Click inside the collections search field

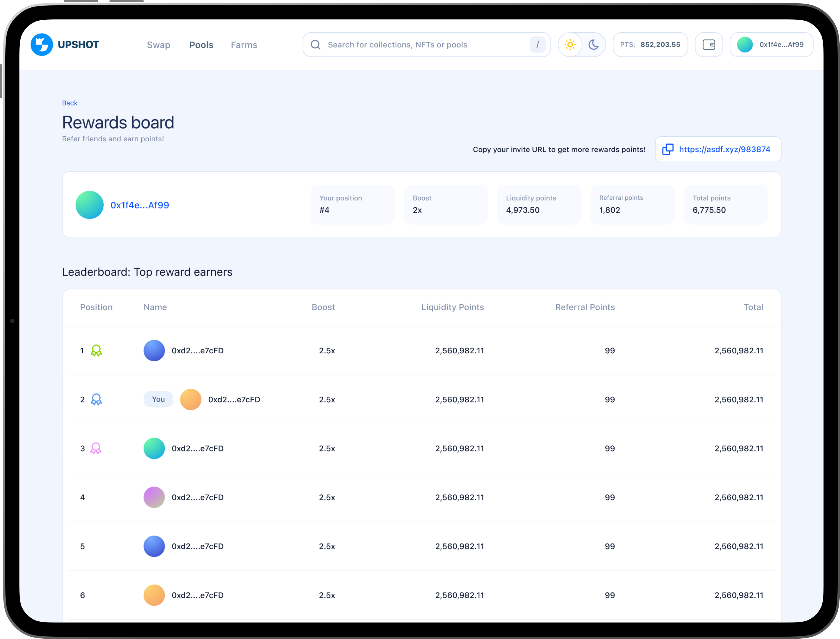[x=418, y=45]
